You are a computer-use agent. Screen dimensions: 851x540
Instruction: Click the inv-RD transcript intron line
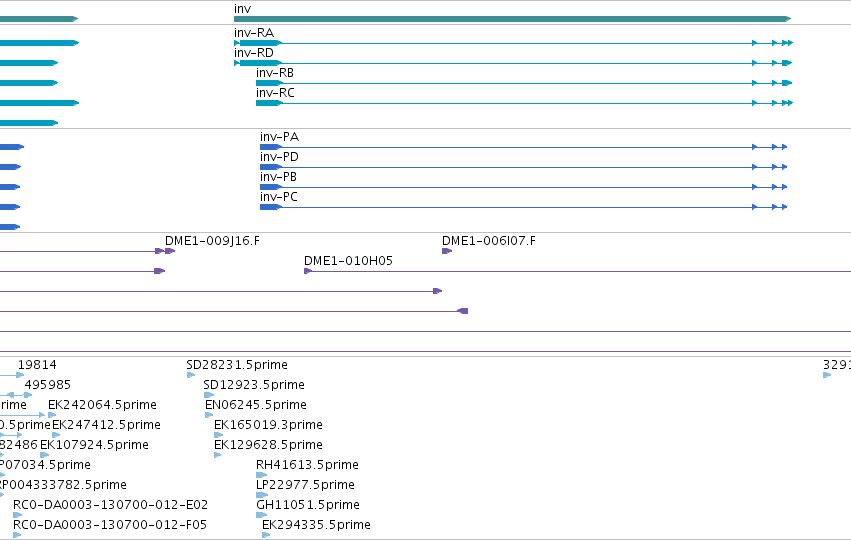(x=516, y=63)
